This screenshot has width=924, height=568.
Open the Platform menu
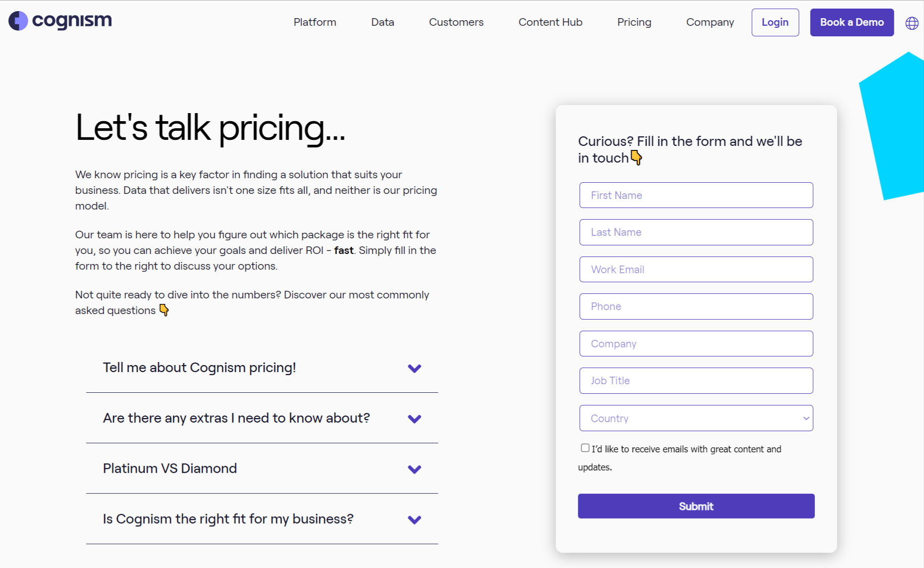click(x=315, y=22)
